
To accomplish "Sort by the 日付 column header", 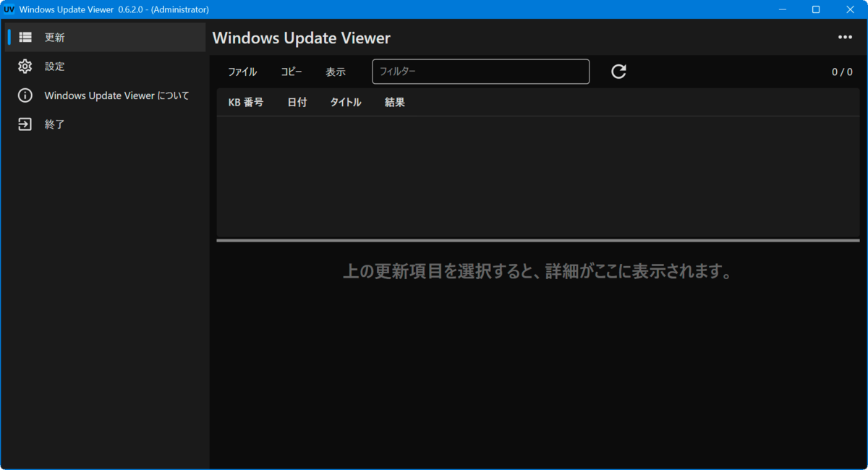I will click(x=297, y=103).
